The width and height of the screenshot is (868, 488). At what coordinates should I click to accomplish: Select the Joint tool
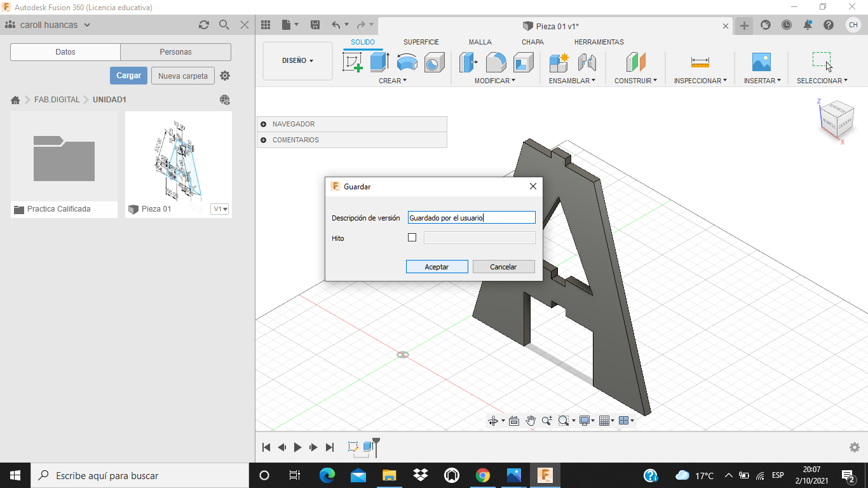587,62
